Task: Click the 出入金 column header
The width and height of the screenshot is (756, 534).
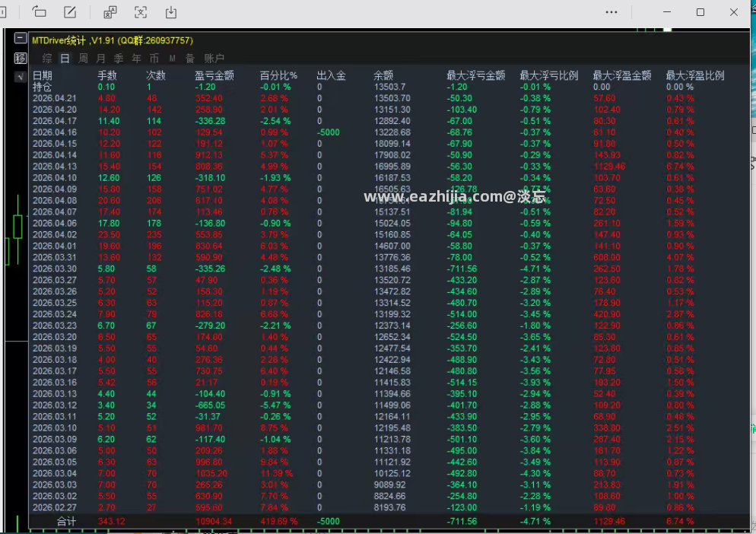Action: pos(332,75)
